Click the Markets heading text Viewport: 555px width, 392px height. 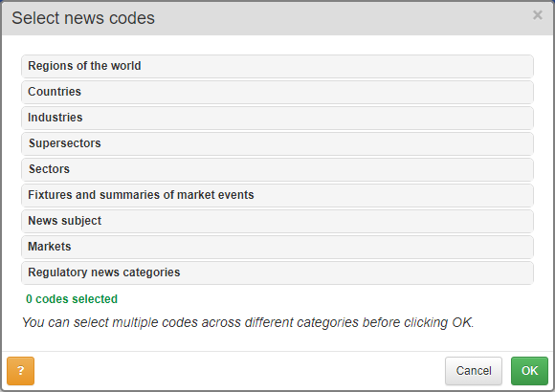(50, 247)
